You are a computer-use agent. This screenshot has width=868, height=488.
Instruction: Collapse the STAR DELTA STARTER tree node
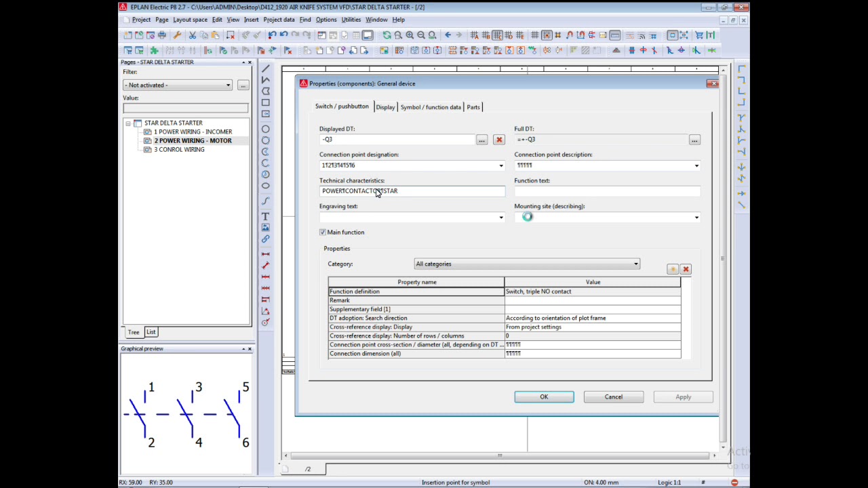(127, 123)
